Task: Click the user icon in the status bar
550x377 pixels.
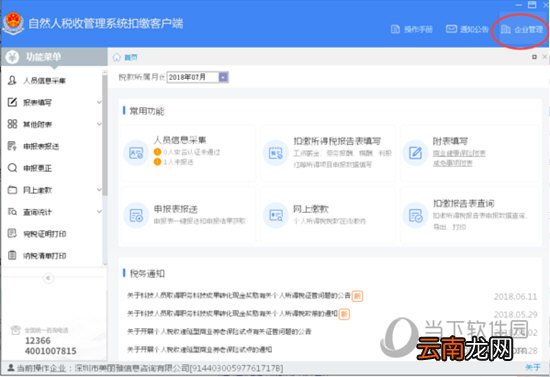Action: (x=11, y=368)
